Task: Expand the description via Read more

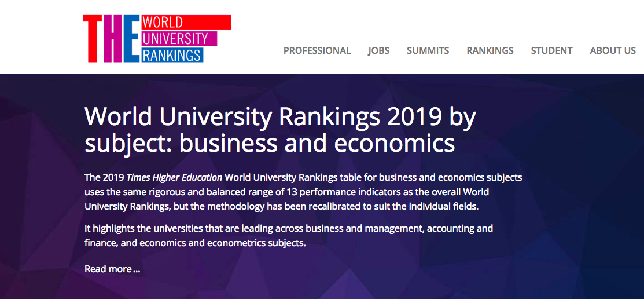Action: [112, 269]
